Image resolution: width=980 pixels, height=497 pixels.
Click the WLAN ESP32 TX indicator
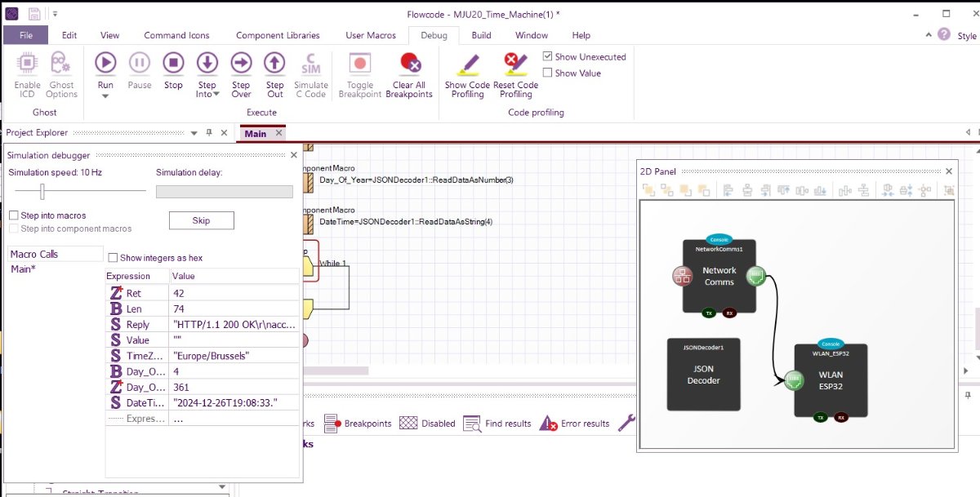click(822, 417)
